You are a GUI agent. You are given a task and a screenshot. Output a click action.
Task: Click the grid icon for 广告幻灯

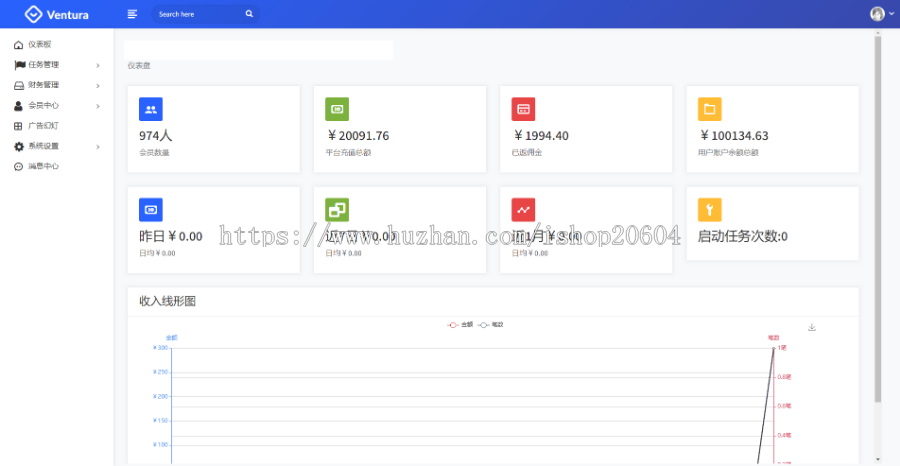point(18,126)
